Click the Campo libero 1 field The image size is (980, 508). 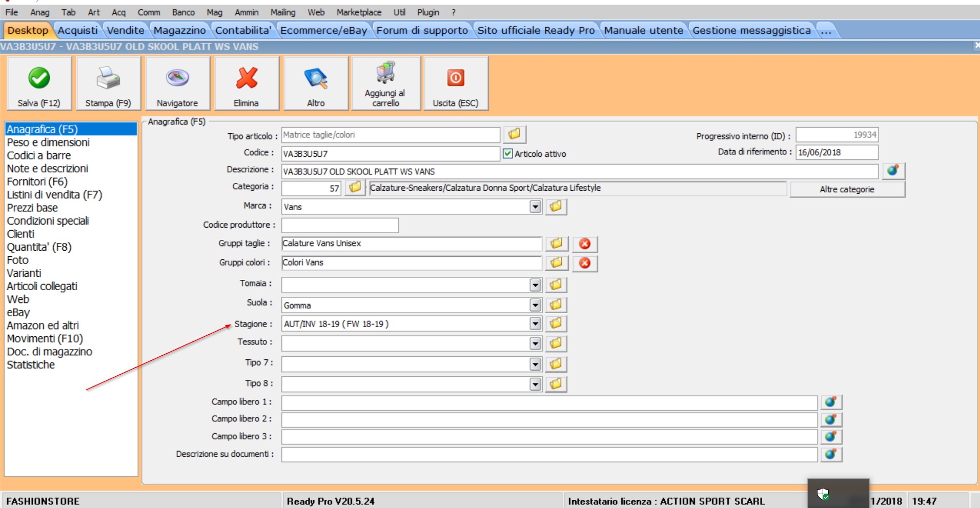[549, 402]
